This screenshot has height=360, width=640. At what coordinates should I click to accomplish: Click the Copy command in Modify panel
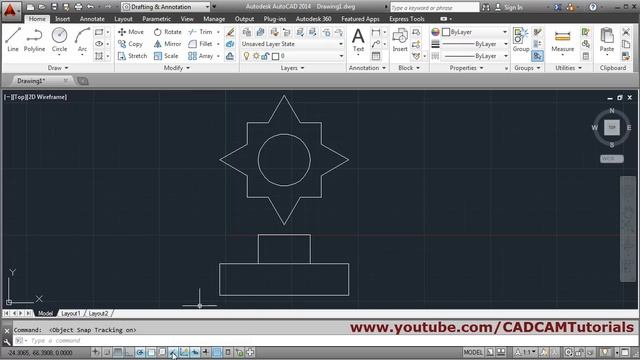tap(130, 44)
